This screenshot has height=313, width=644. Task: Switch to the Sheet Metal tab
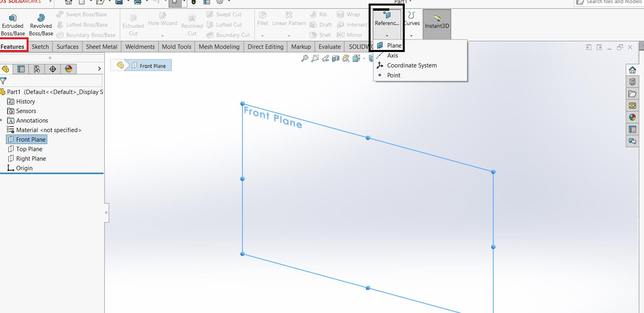tap(102, 46)
